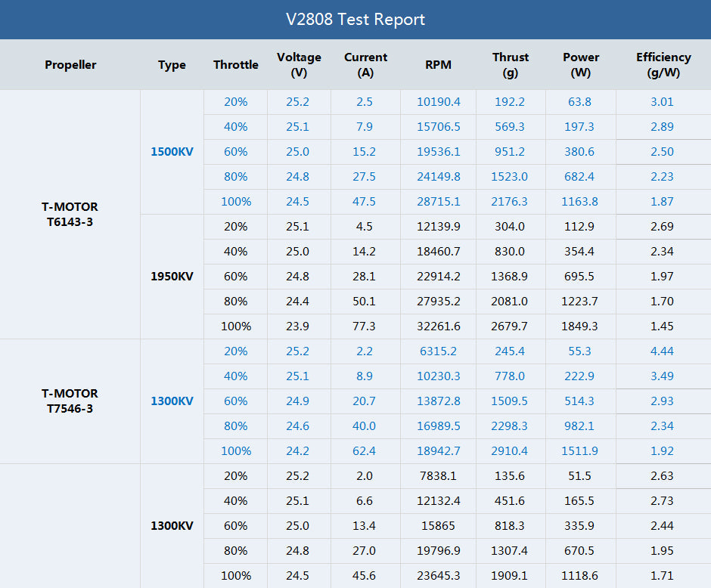
Task: Select the current value 77.3
Action: [x=364, y=326]
